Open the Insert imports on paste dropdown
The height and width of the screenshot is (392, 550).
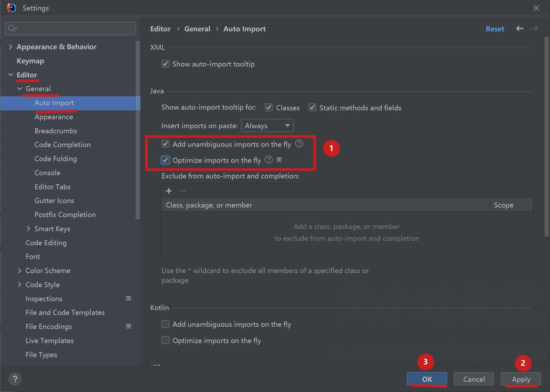coord(267,125)
